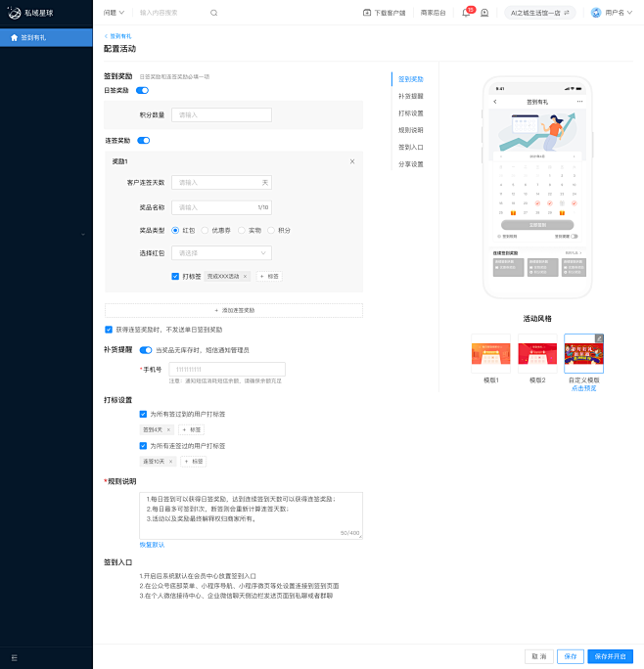Click 点击预览 under custom template

click(583, 388)
